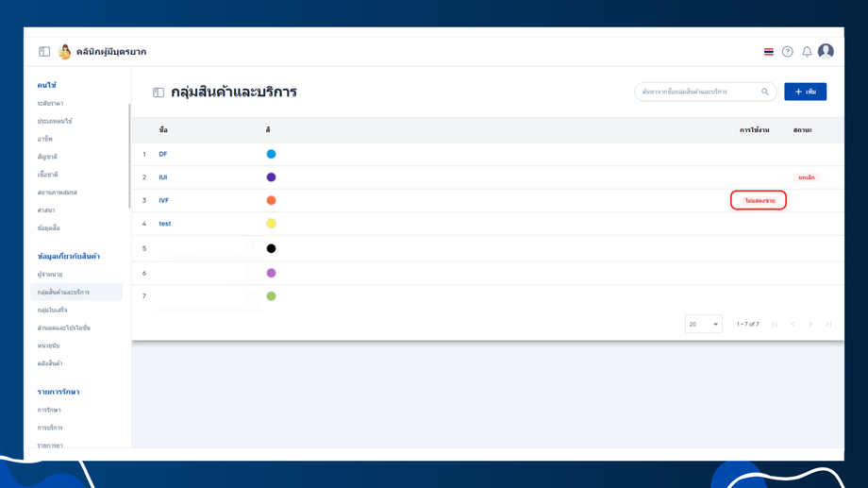Screen dimensions: 868x488
Task: Click the magnifier icon in search box
Action: [x=765, y=92]
